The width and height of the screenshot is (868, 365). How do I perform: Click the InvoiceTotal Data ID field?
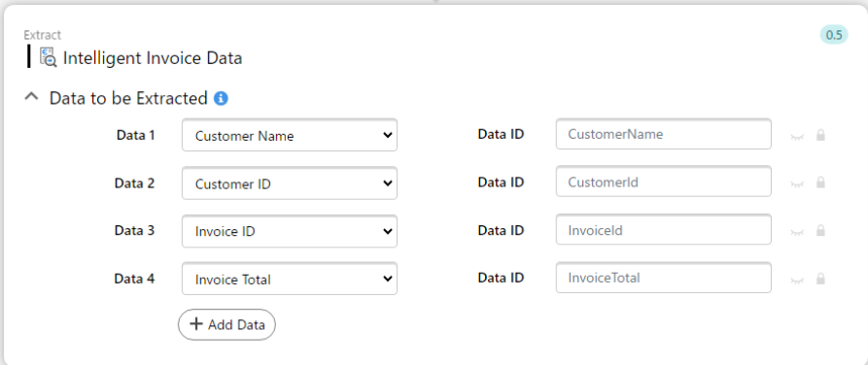[664, 277]
